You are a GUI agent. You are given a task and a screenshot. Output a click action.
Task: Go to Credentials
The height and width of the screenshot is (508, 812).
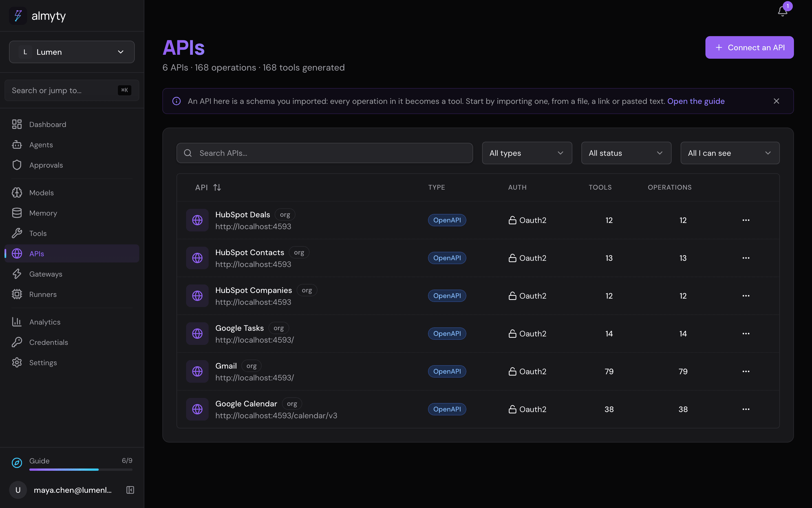coord(72,342)
